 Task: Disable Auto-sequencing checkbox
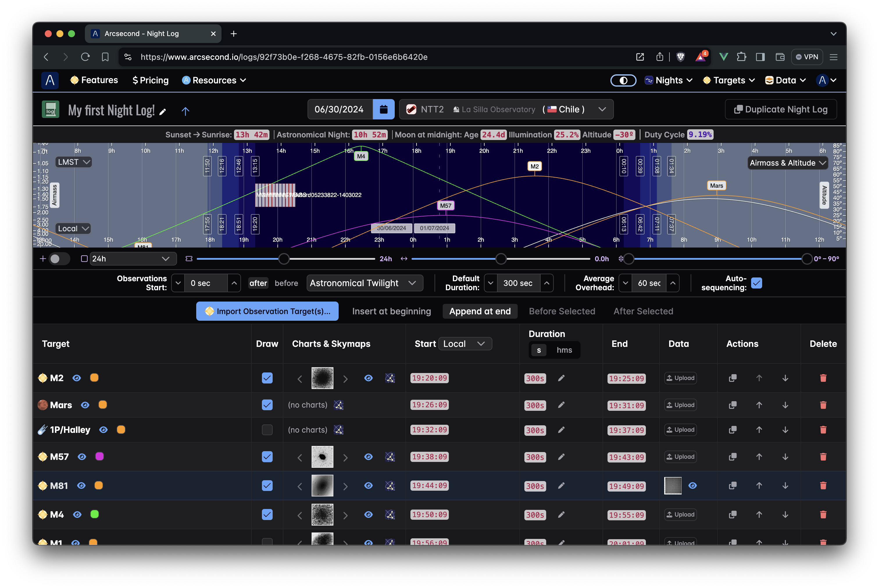point(756,283)
